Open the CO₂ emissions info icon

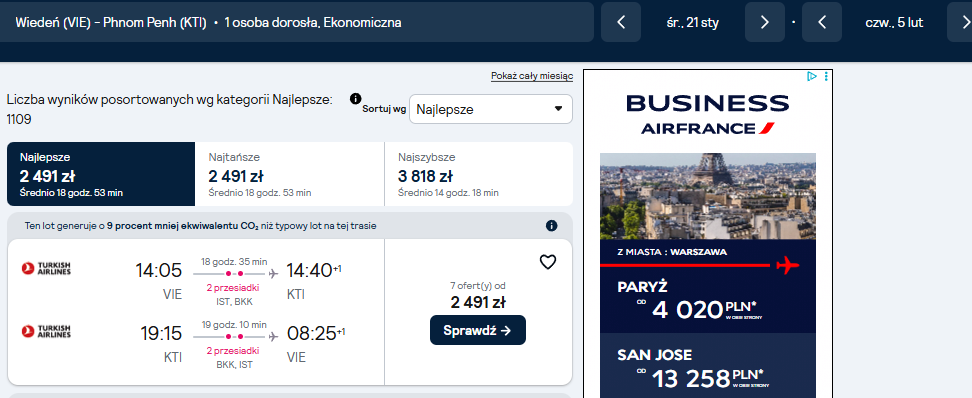(x=552, y=226)
